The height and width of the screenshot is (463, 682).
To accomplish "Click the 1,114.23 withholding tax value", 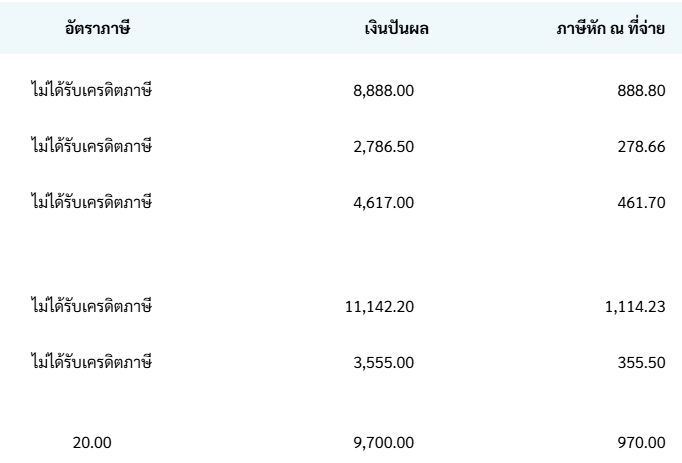I will tap(636, 306).
